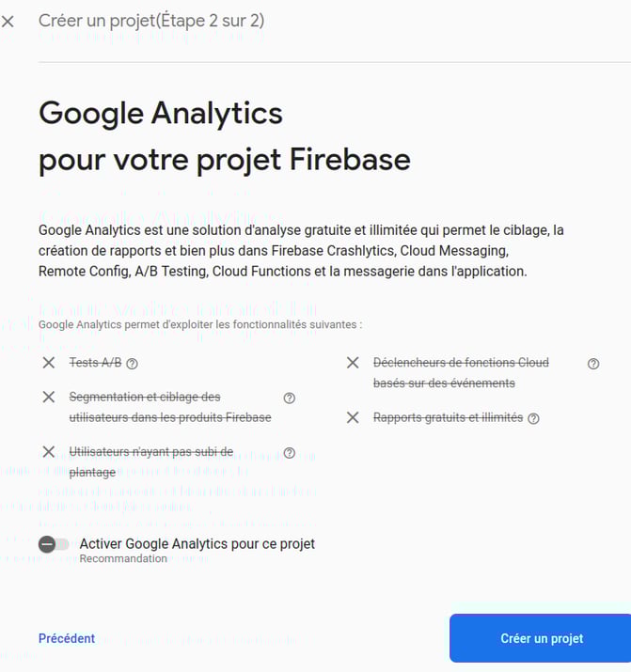The width and height of the screenshot is (631, 672).
Task: Click the Activer Google Analytics pour ce projet label
Action: tap(197, 544)
